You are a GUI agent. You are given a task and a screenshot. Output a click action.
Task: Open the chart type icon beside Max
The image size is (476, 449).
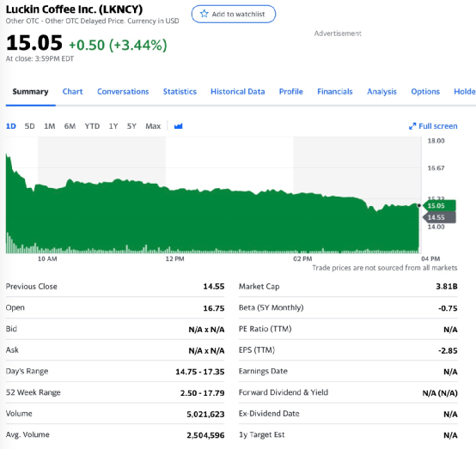click(x=178, y=126)
